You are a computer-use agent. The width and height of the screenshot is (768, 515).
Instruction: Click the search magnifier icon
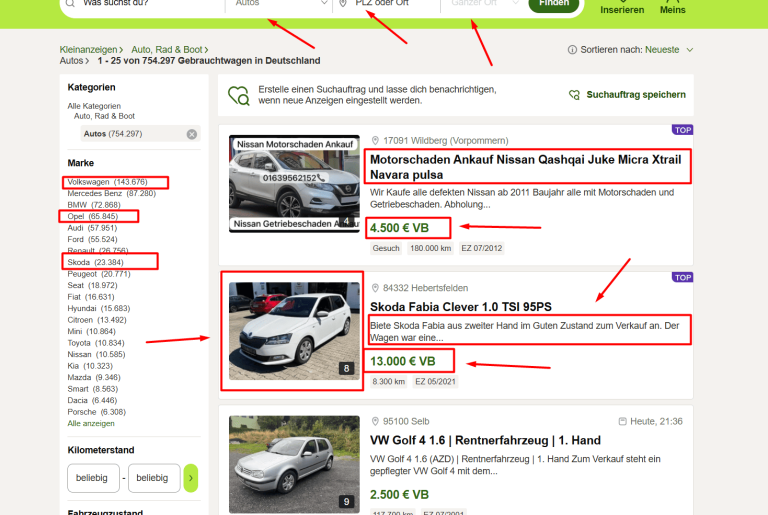click(x=71, y=3)
